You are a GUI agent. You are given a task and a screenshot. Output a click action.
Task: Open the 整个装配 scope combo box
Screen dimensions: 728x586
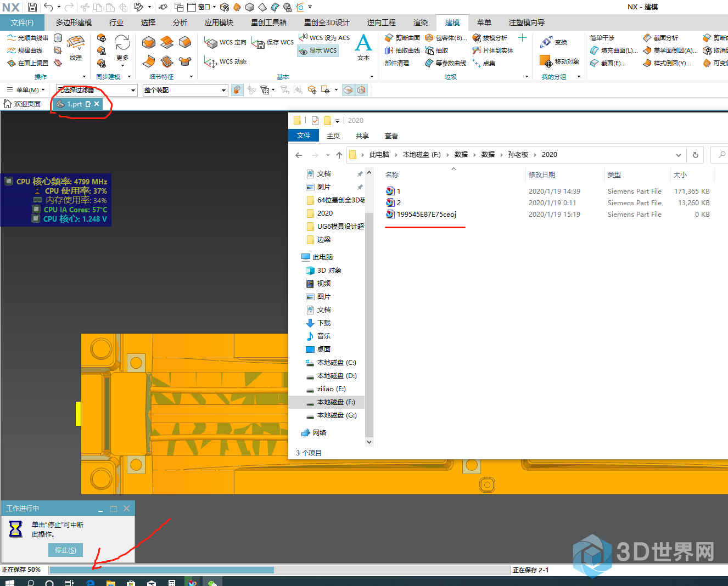(x=185, y=90)
